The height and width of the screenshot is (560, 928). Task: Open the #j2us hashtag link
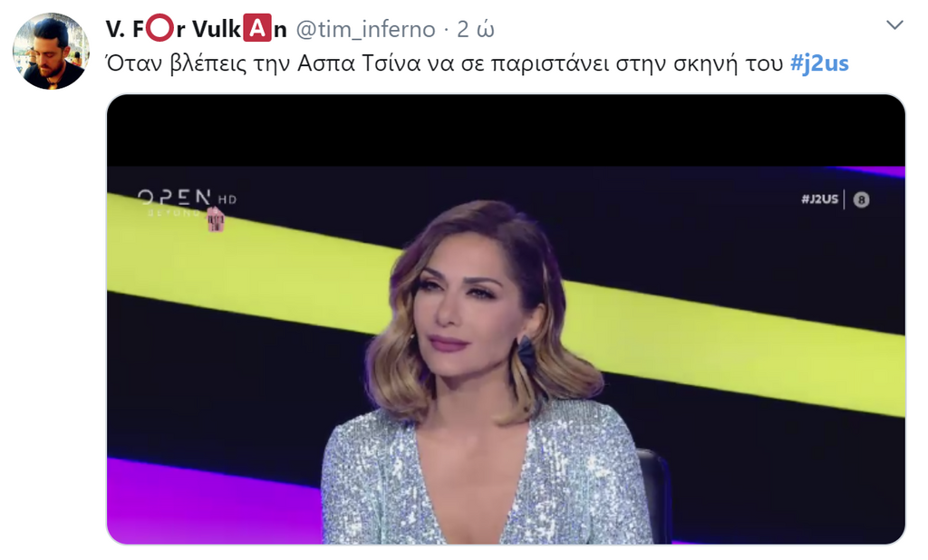pyautogui.click(x=819, y=63)
